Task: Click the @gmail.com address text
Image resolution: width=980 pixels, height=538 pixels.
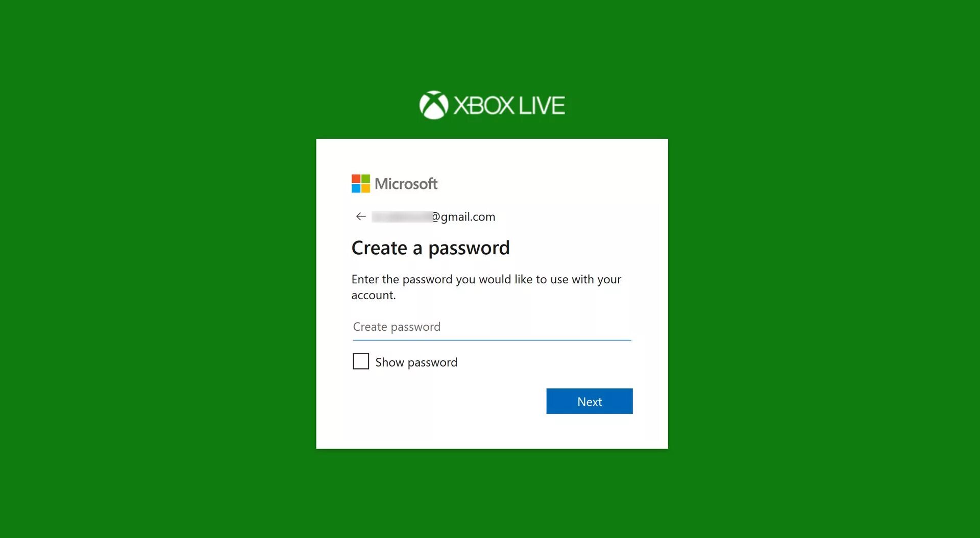Action: [464, 217]
